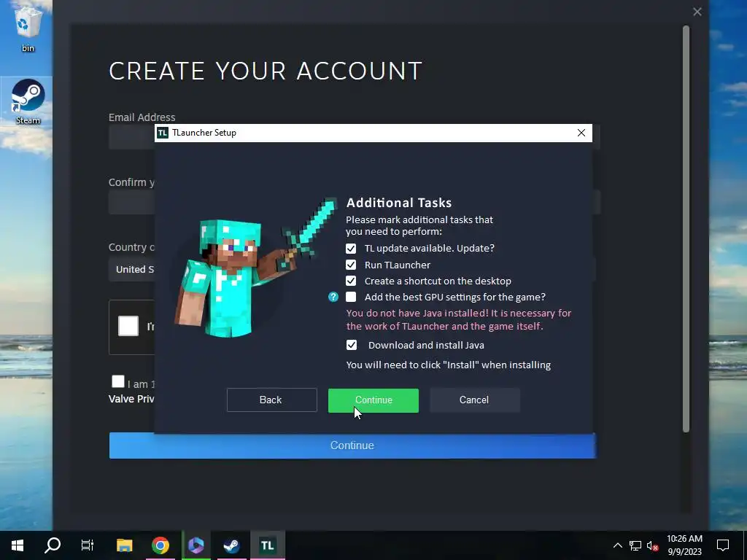The width and height of the screenshot is (747, 560).
Task: Uncheck the 'Run TLauncher' checkbox
Action: 351,265
